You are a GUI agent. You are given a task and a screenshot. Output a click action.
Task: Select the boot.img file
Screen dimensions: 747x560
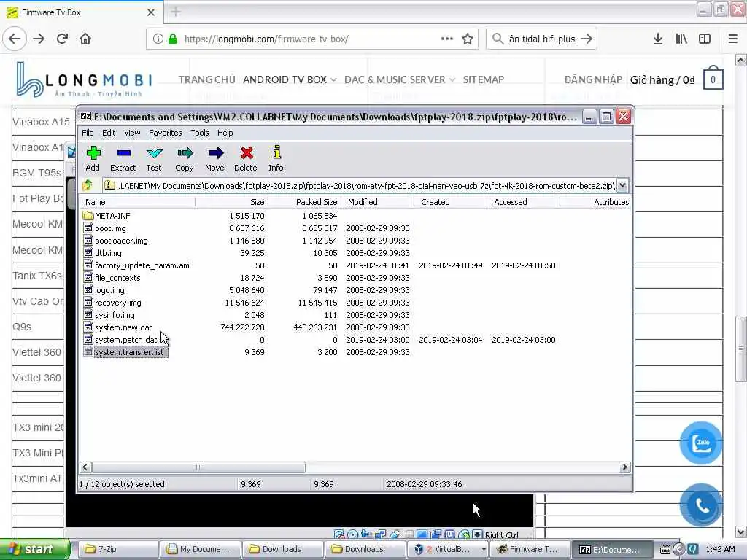[110, 228]
